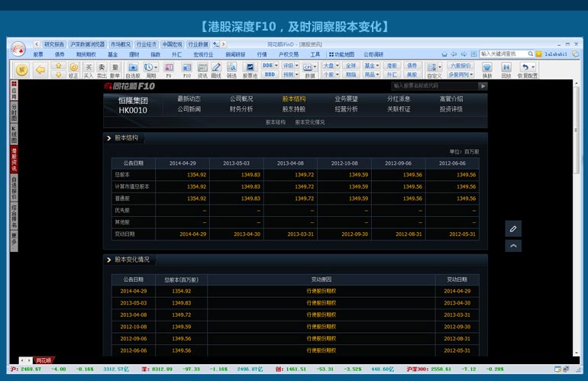Jump to 股本变化情况 sub-link
Screen dimensions: 588x381
[310, 122]
